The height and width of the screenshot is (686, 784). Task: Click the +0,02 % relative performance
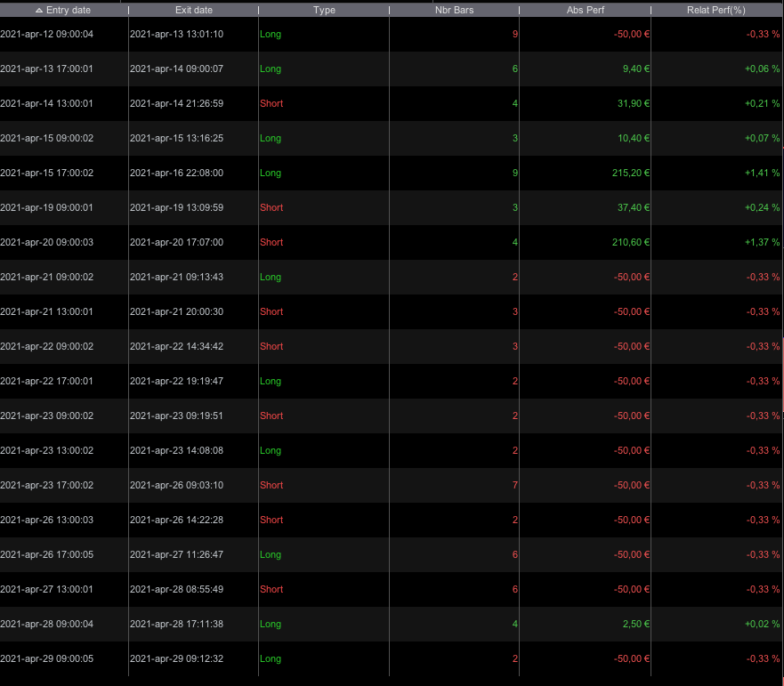(x=762, y=624)
